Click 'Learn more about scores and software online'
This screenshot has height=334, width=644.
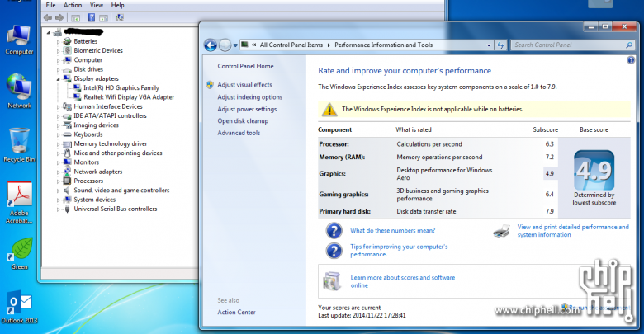click(403, 281)
